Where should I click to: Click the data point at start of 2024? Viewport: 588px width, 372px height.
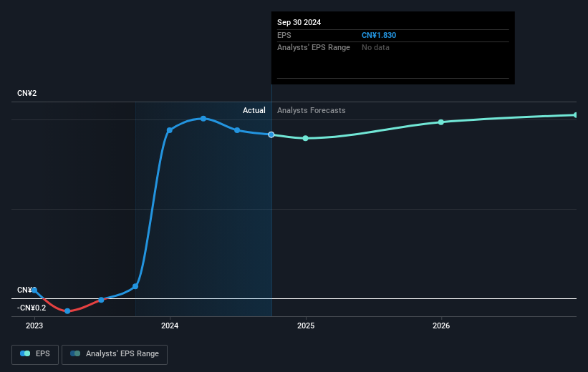click(170, 130)
